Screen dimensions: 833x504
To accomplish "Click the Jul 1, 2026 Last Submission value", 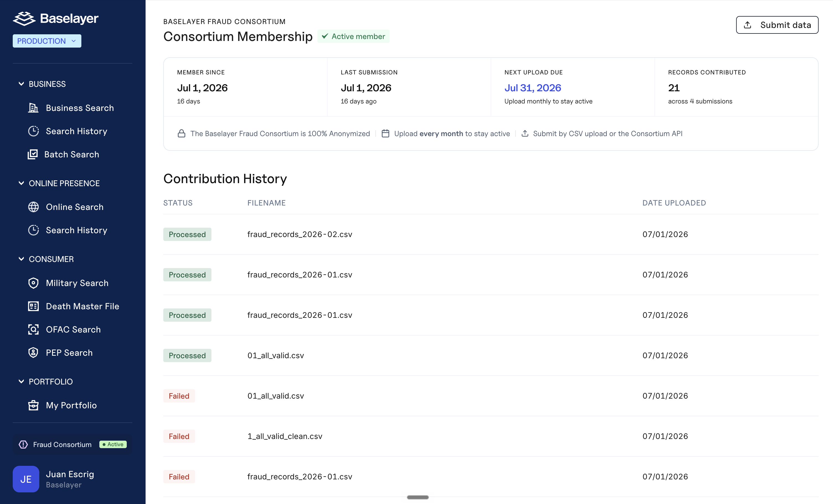I will (x=366, y=88).
